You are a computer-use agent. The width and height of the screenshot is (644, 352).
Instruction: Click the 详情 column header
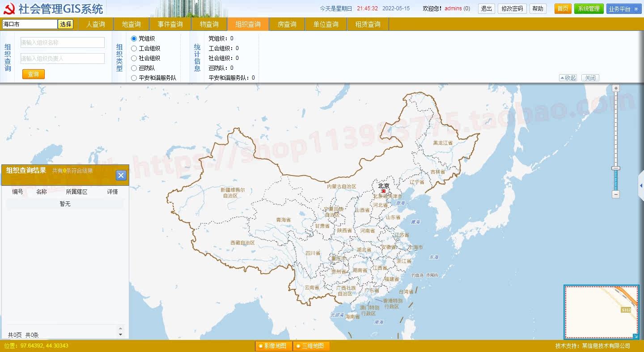(112, 192)
